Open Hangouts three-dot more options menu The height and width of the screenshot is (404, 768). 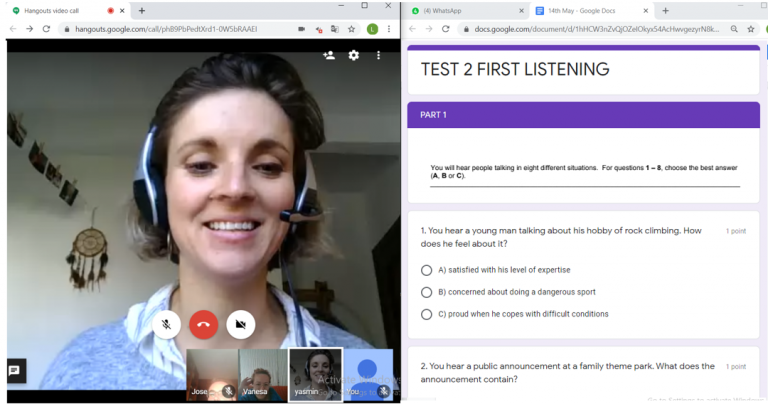click(x=378, y=55)
